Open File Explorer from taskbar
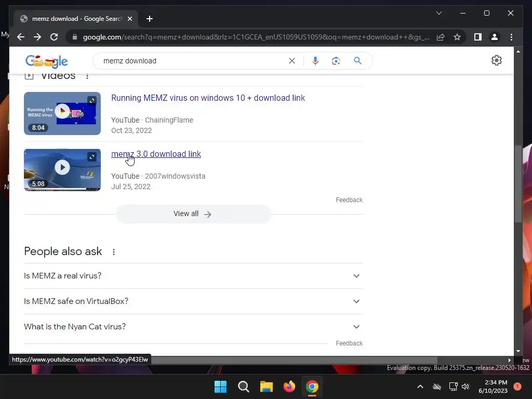 [x=267, y=387]
